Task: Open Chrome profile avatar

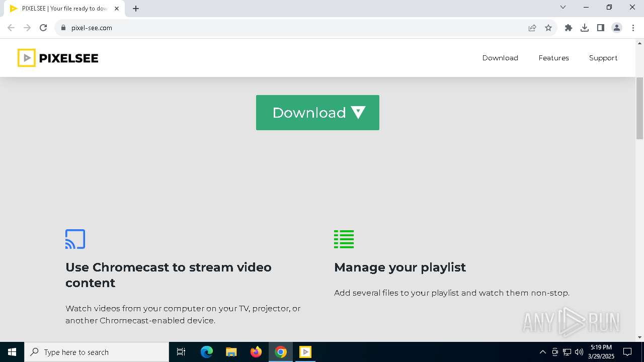Action: coord(617,28)
